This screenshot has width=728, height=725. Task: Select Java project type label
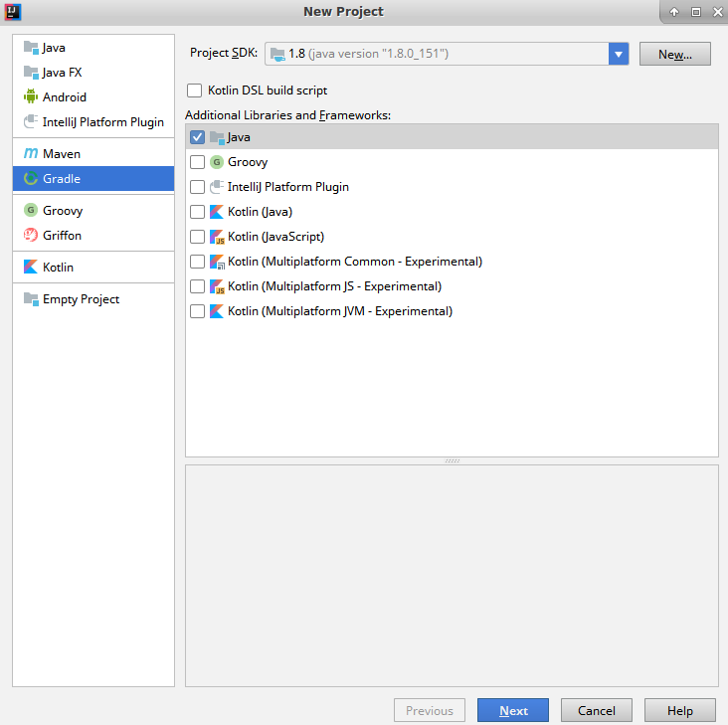coord(54,48)
